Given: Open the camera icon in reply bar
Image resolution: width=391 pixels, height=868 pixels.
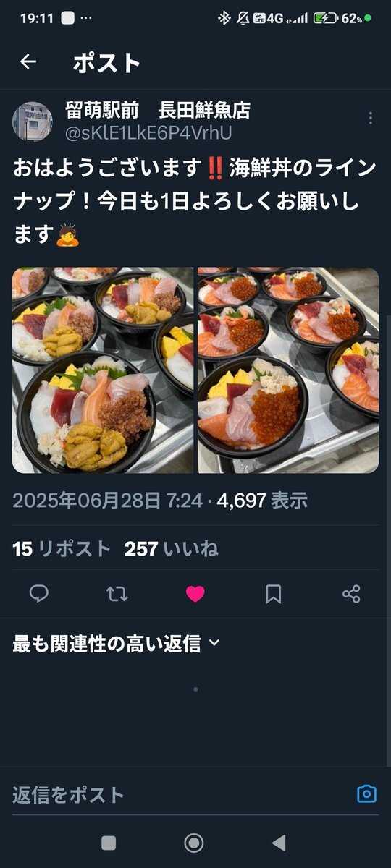Looking at the screenshot, I should 367,793.
